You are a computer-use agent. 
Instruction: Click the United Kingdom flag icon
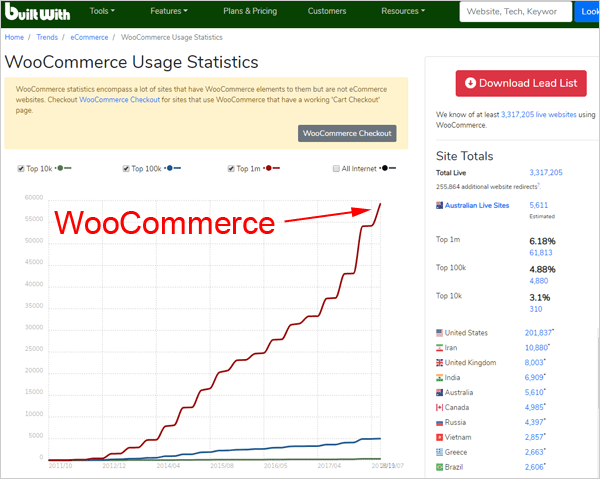440,363
